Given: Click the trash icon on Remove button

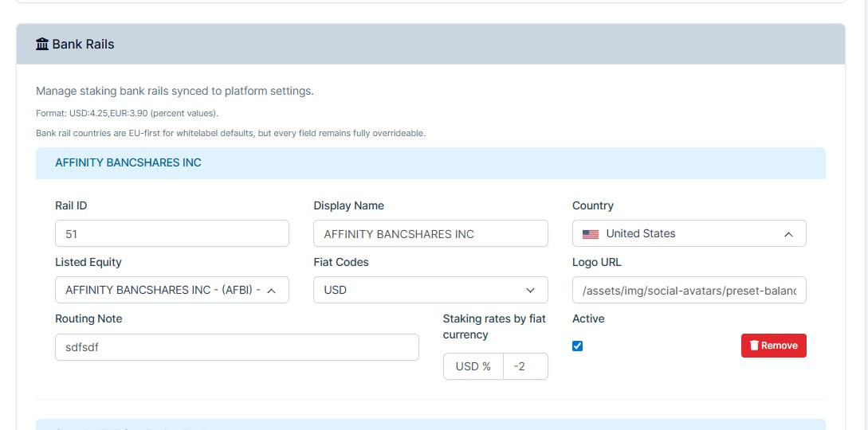Looking at the screenshot, I should click(x=754, y=346).
